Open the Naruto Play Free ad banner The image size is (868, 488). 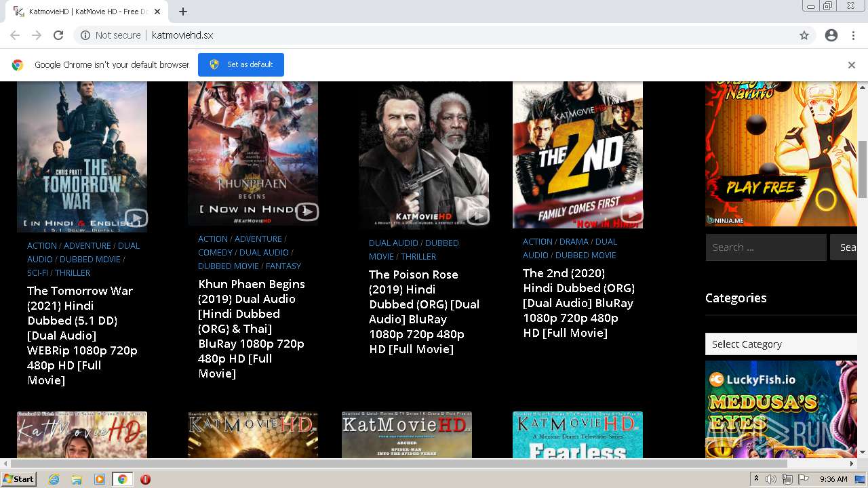781,154
